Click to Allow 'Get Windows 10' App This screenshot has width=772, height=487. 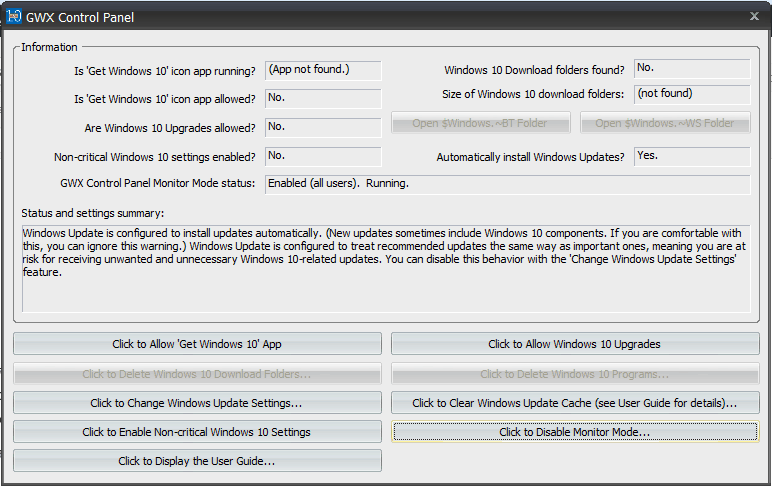coord(197,344)
